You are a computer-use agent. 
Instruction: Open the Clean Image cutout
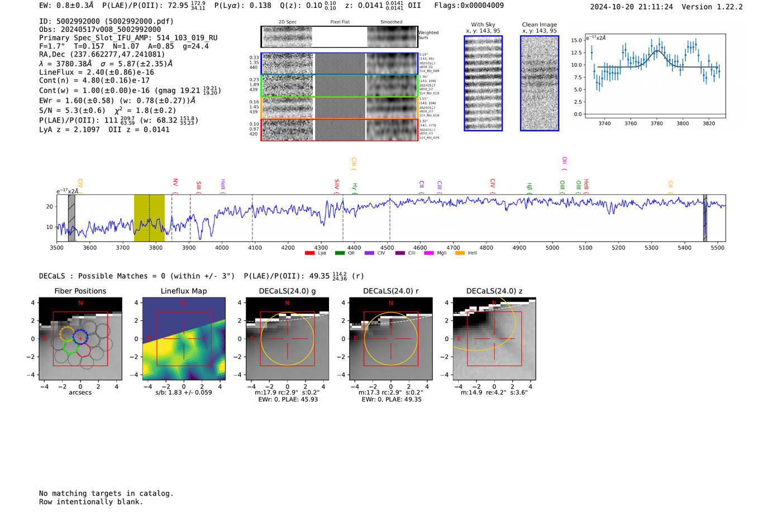[540, 83]
